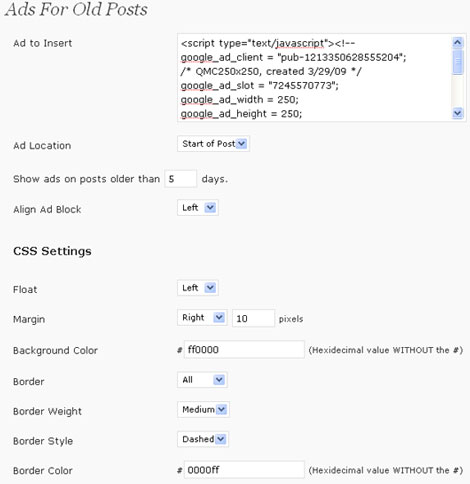Viewport: 470px width, 484px height.
Task: Open the Ad Location dropdown
Action: [213, 144]
